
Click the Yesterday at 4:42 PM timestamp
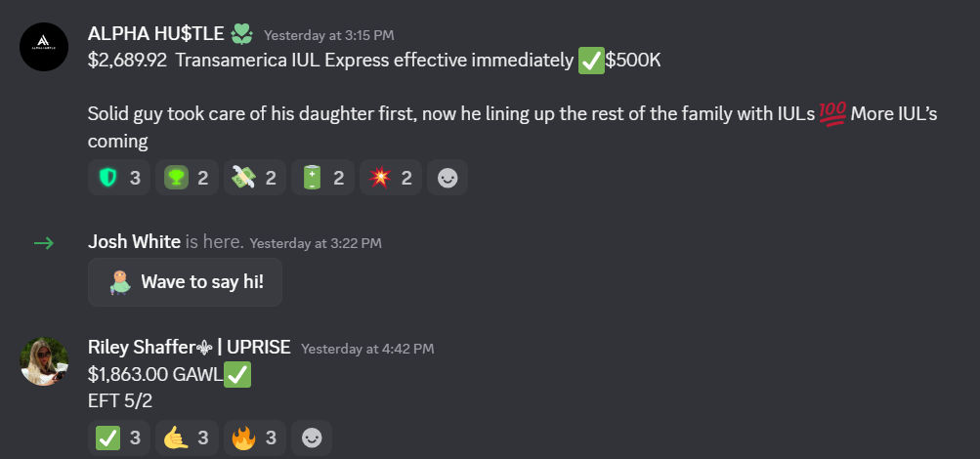(x=367, y=348)
